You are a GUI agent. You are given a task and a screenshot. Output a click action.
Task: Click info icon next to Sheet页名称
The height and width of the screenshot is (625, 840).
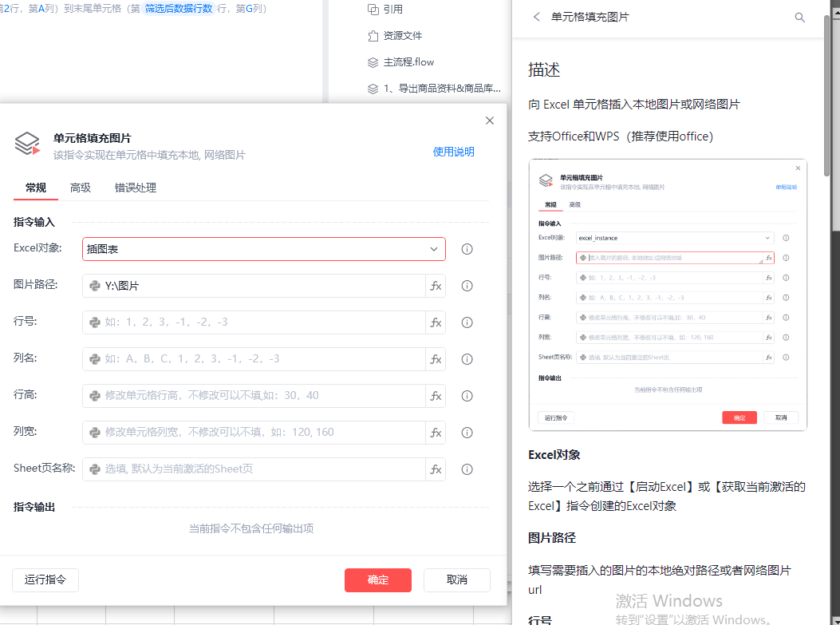coord(467,469)
